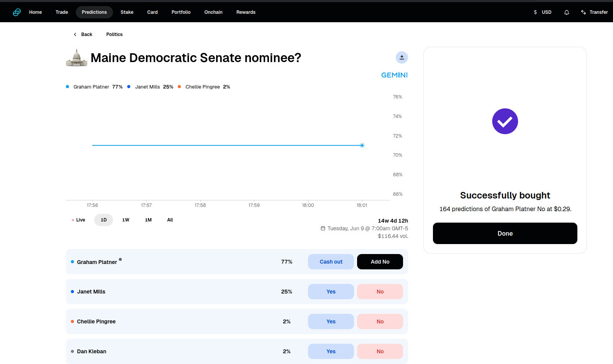Viewport: 613px width, 364px height.
Task: Open the Portfolio page
Action: click(x=181, y=12)
